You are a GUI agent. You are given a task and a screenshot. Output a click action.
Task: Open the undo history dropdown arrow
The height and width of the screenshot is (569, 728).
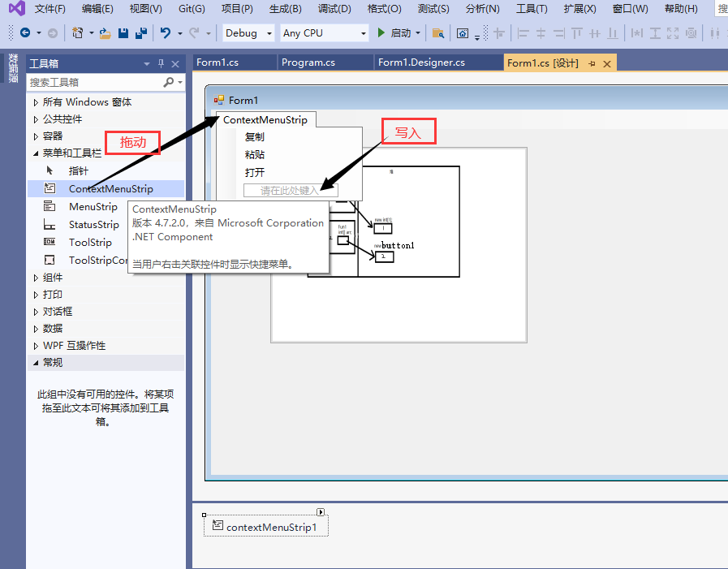(x=179, y=33)
